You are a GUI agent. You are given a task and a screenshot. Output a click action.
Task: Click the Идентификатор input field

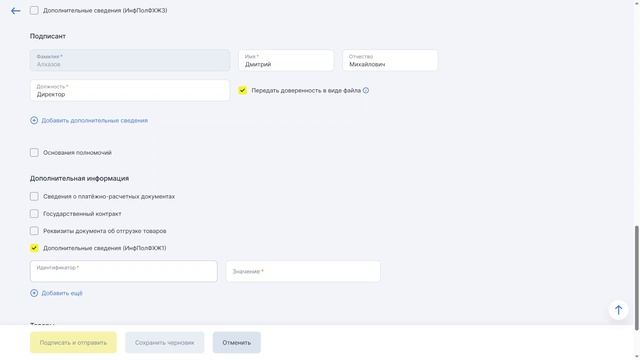click(x=124, y=271)
